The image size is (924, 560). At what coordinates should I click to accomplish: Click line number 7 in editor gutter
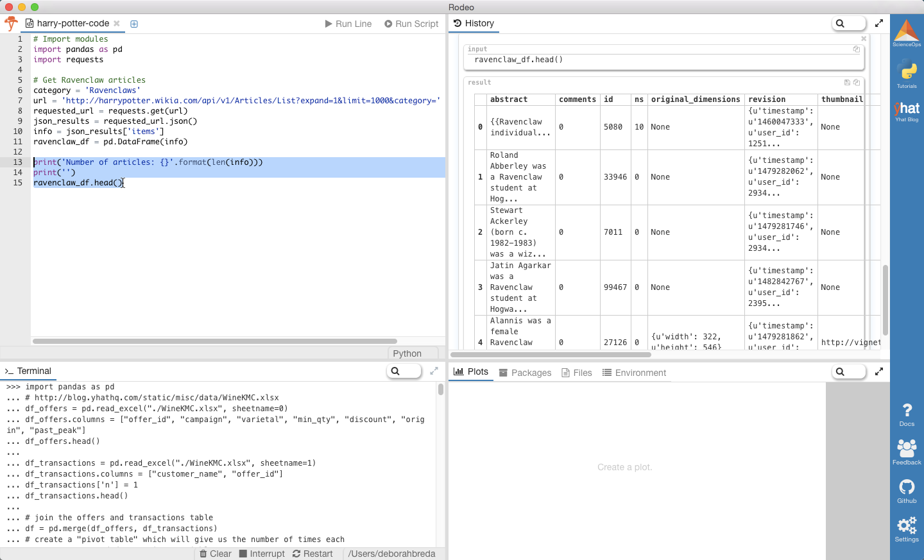20,101
